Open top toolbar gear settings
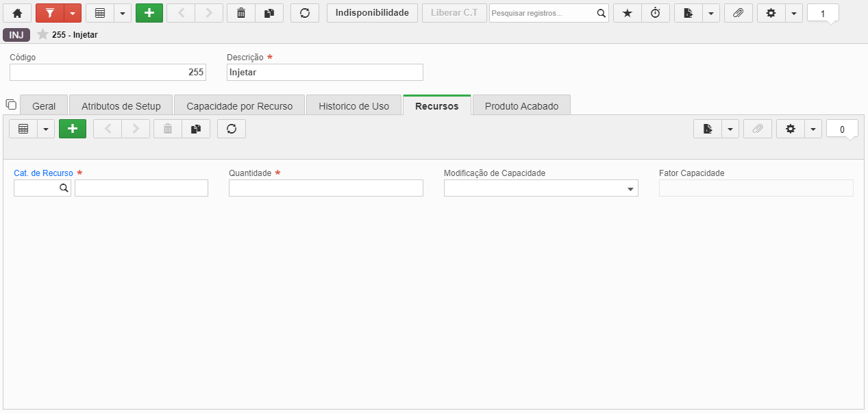The image size is (868, 413). (x=771, y=13)
